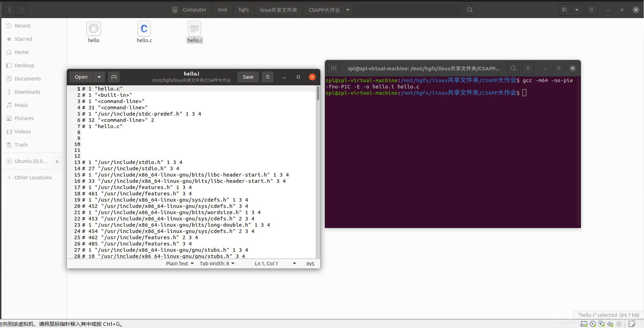Image resolution: width=644 pixels, height=328 pixels.
Task: Switch to list view in file manager
Action: (565, 10)
